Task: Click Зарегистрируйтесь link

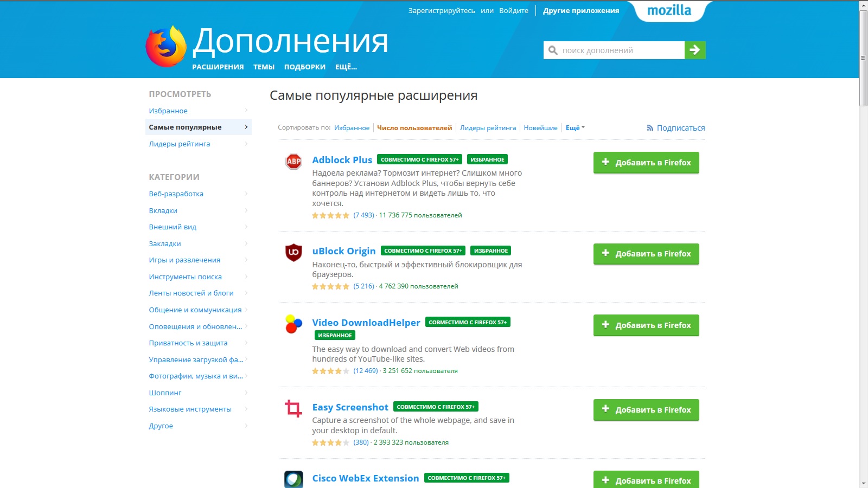Action: [442, 10]
